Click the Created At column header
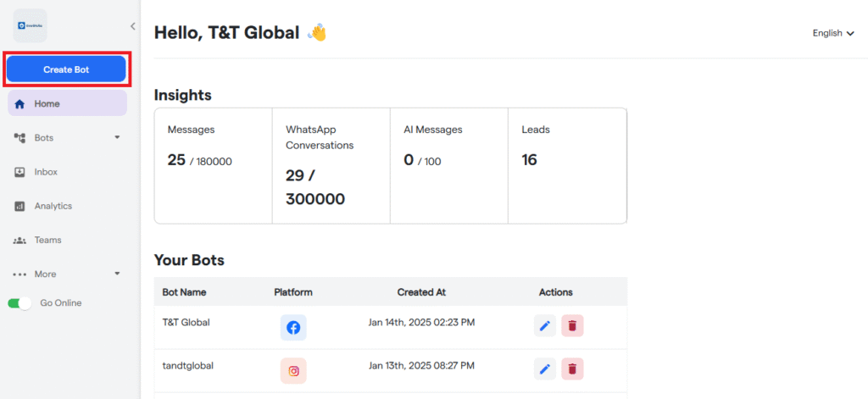This screenshot has width=868, height=399. click(421, 292)
